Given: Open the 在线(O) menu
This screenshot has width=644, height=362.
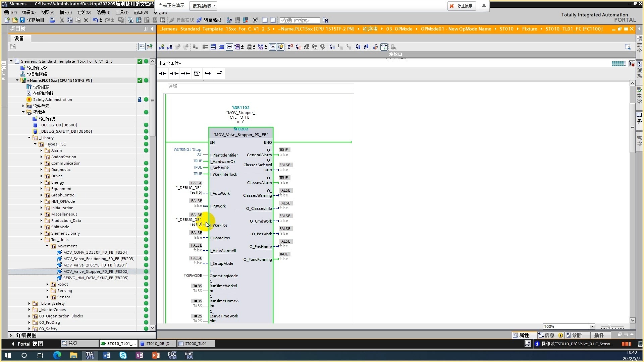Looking at the screenshot, I should (84, 12).
